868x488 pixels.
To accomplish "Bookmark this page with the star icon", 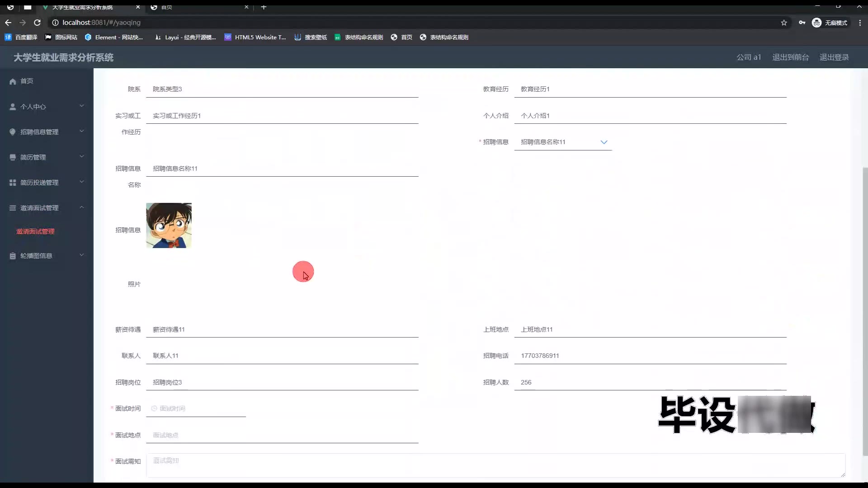I will pos(784,23).
